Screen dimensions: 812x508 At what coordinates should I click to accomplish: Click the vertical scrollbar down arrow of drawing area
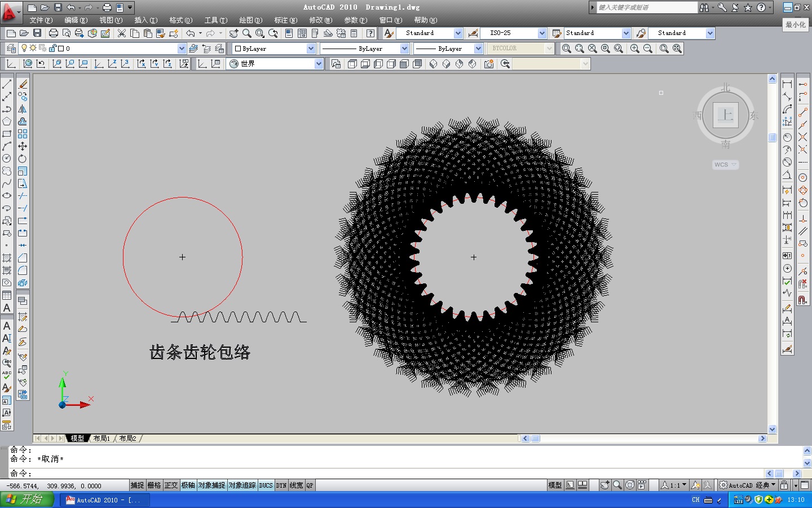(773, 430)
